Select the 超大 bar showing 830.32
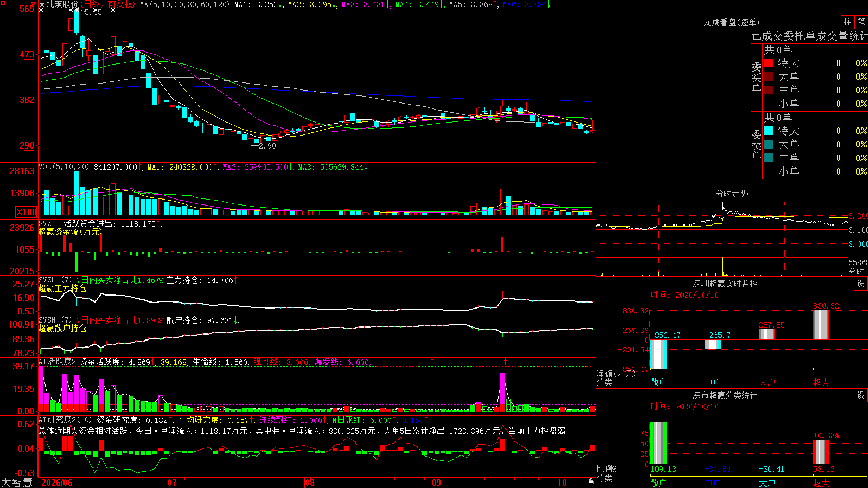The height and width of the screenshot is (488, 868). (821, 325)
